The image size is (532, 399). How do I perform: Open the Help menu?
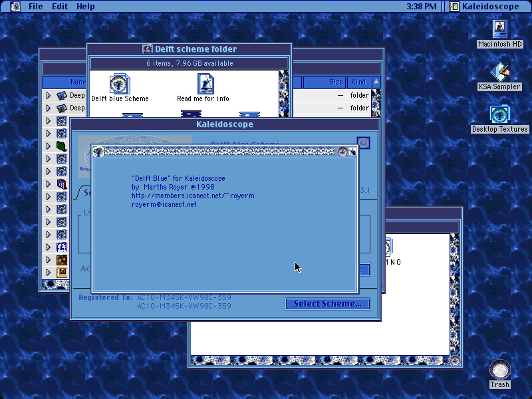click(86, 7)
